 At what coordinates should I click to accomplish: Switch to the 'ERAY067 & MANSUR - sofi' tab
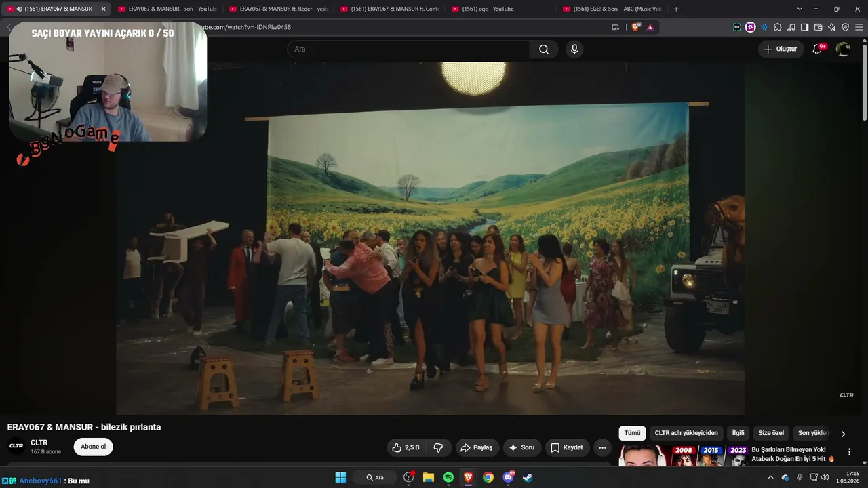pyautogui.click(x=167, y=9)
